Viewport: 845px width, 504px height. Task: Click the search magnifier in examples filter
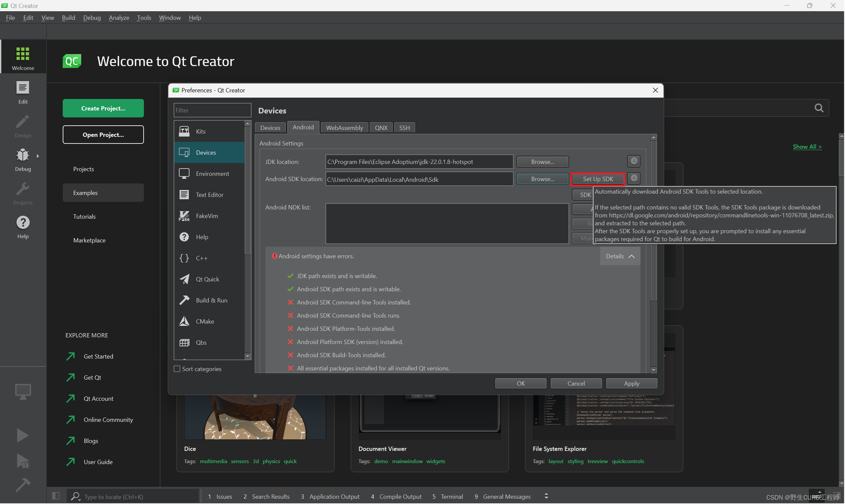point(819,108)
